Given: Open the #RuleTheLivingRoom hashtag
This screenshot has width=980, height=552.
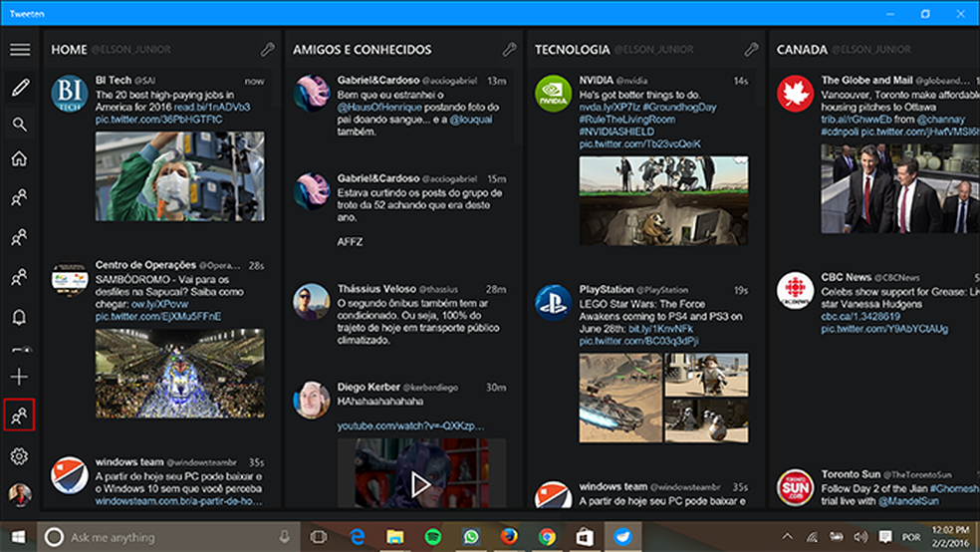Looking at the screenshot, I should (x=626, y=120).
